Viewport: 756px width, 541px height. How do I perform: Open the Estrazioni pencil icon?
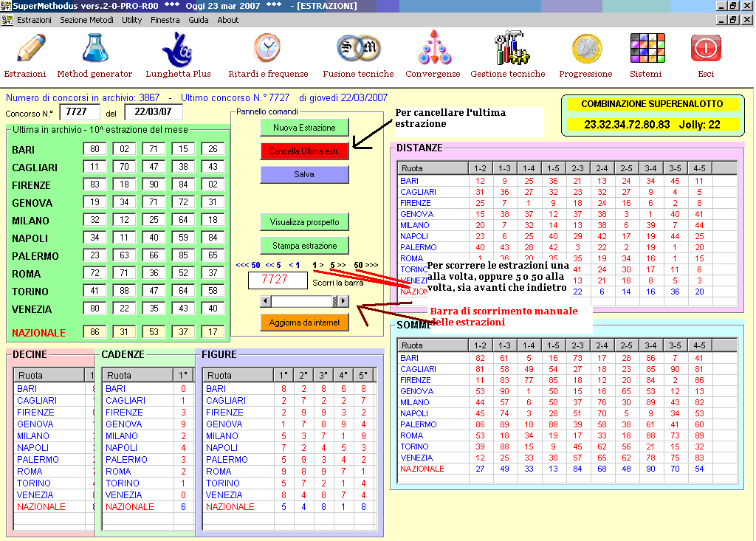point(30,48)
